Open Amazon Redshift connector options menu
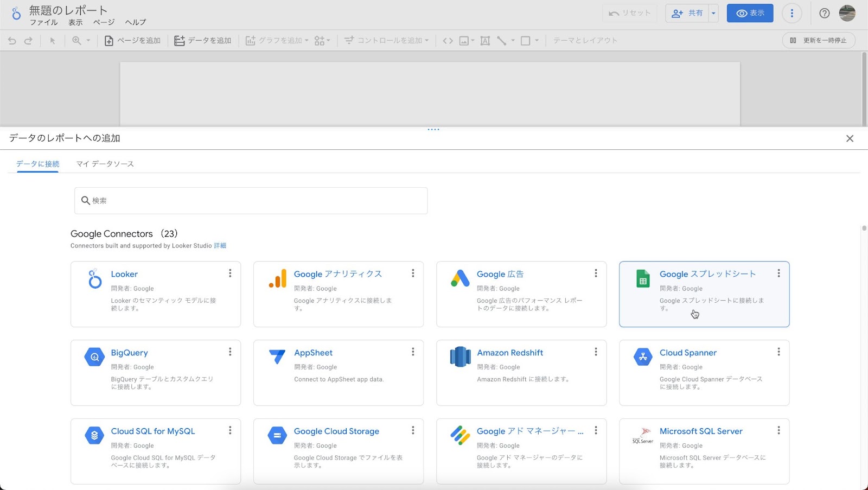Screen dimensions: 868x490 pyautogui.click(x=596, y=352)
